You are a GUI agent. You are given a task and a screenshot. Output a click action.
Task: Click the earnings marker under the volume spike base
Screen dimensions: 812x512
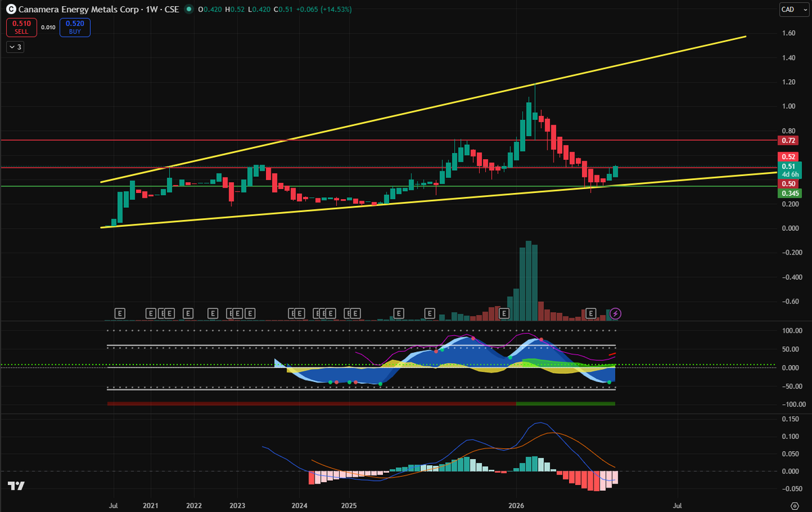tap(503, 313)
